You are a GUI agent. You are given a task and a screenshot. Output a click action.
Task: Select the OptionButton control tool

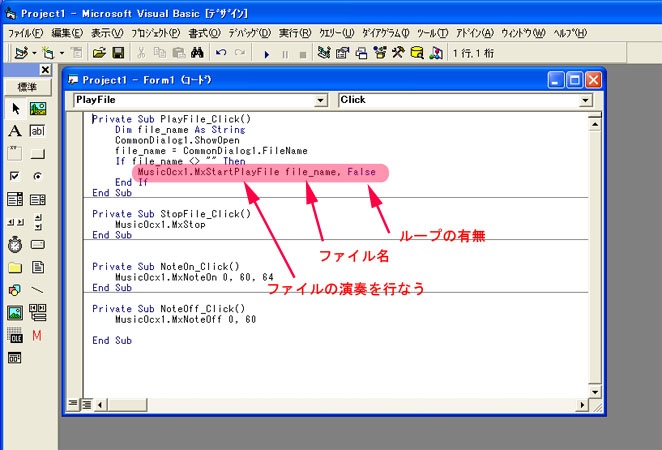coord(38,177)
